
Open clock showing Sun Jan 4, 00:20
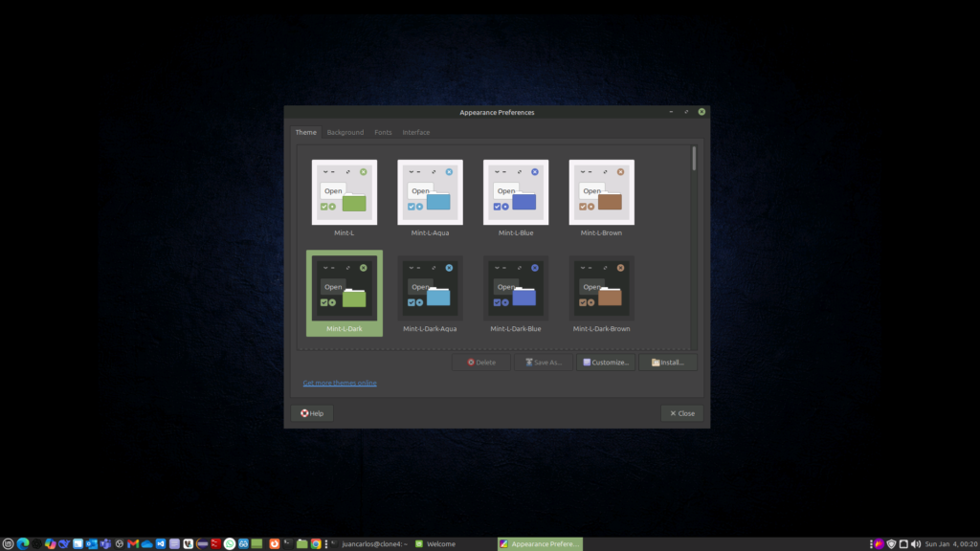[950, 544]
